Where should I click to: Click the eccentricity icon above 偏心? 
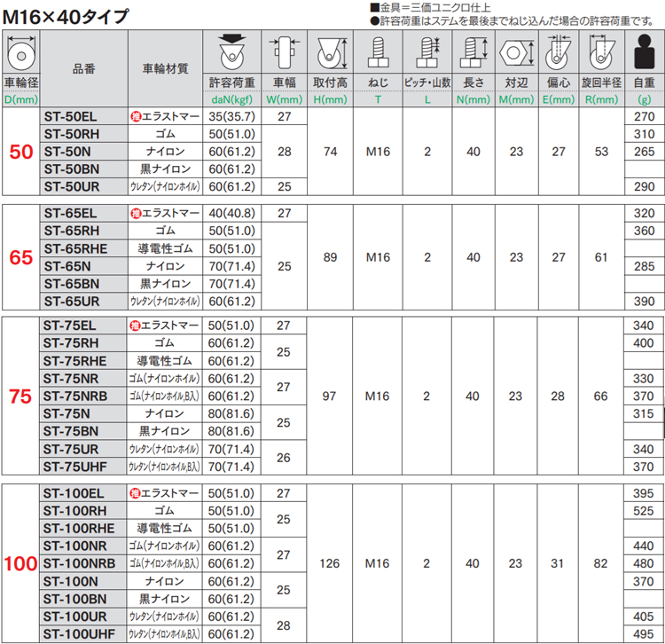(558, 53)
